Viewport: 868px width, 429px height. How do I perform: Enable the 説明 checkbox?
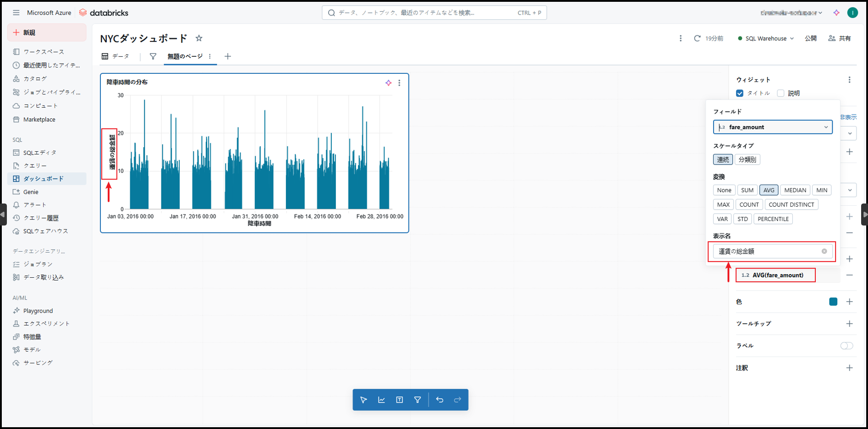(x=780, y=93)
